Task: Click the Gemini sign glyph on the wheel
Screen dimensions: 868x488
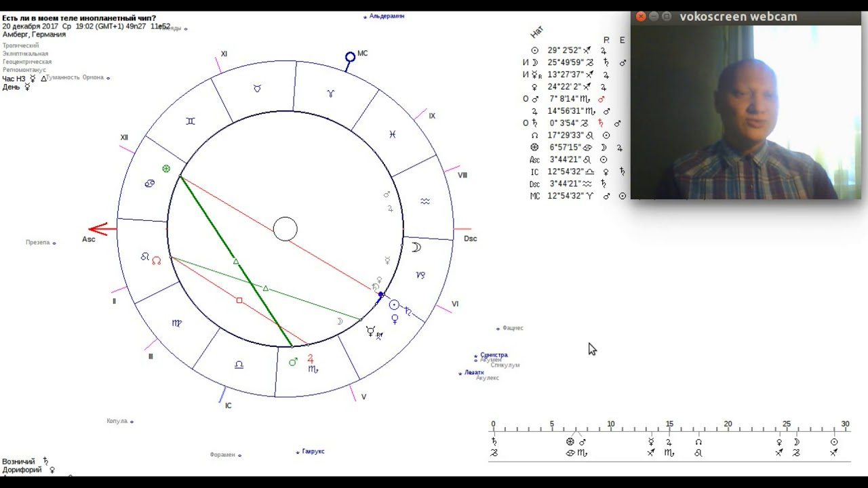Action: pyautogui.click(x=191, y=121)
